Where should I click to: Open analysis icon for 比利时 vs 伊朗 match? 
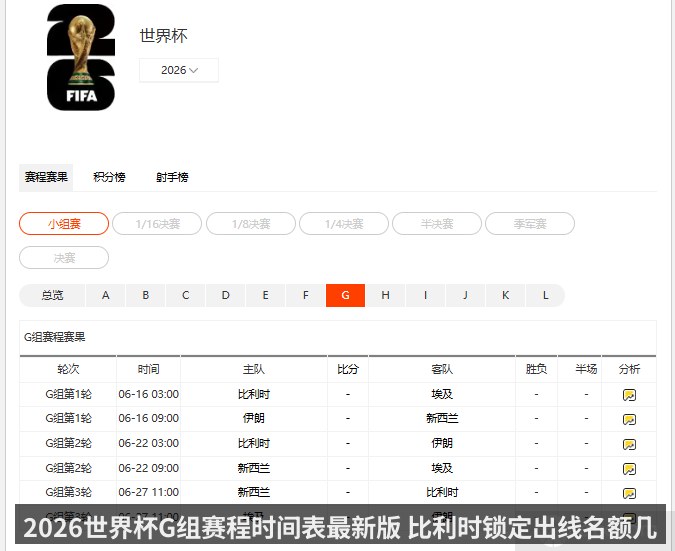629,444
